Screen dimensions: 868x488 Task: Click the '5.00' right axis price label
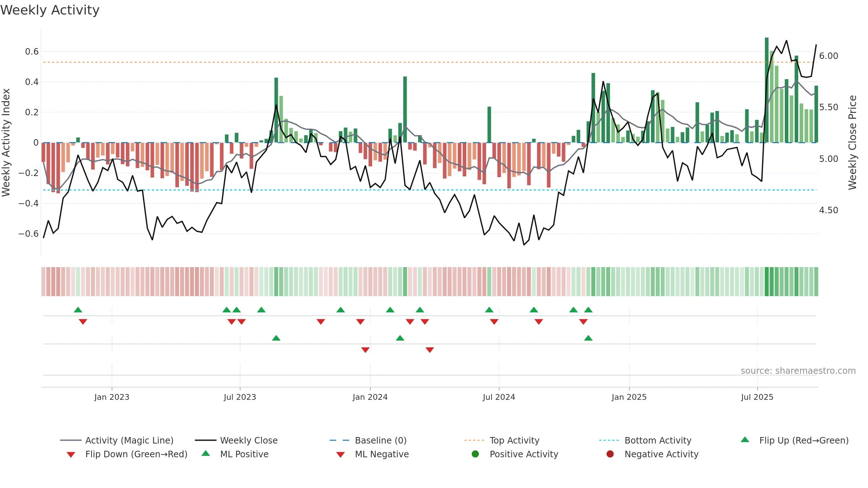coord(829,159)
